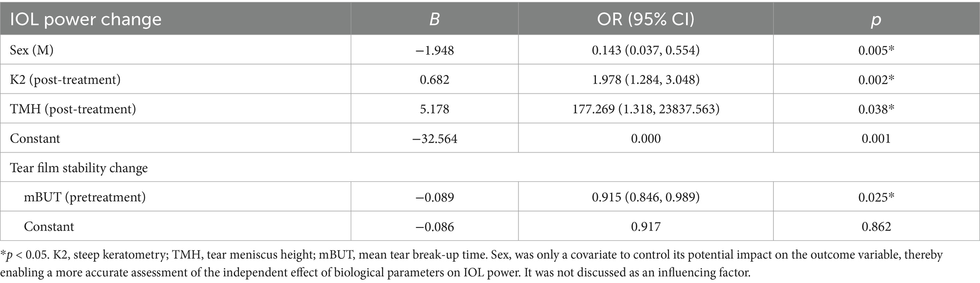Click the B value 5.178
The width and height of the screenshot is (980, 283).
[x=434, y=109]
